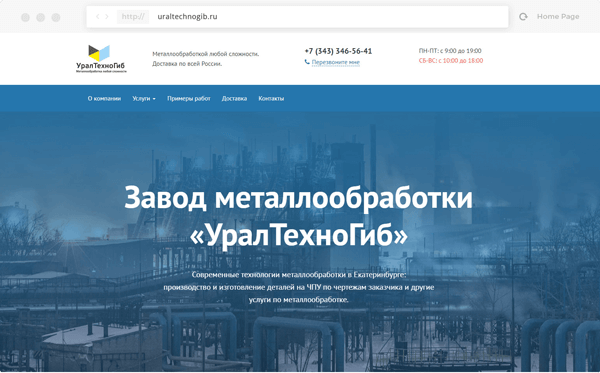Click the Современные технологии металлообработки paragraph line
The width and height of the screenshot is (600, 373).
[299, 275]
